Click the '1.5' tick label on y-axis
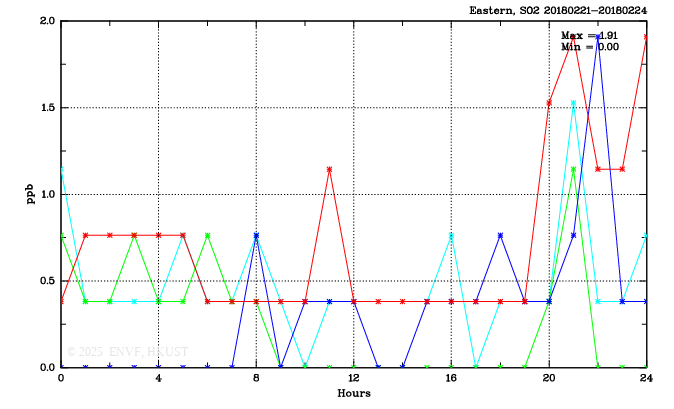Viewport: 674px width, 409px height. pos(45,108)
